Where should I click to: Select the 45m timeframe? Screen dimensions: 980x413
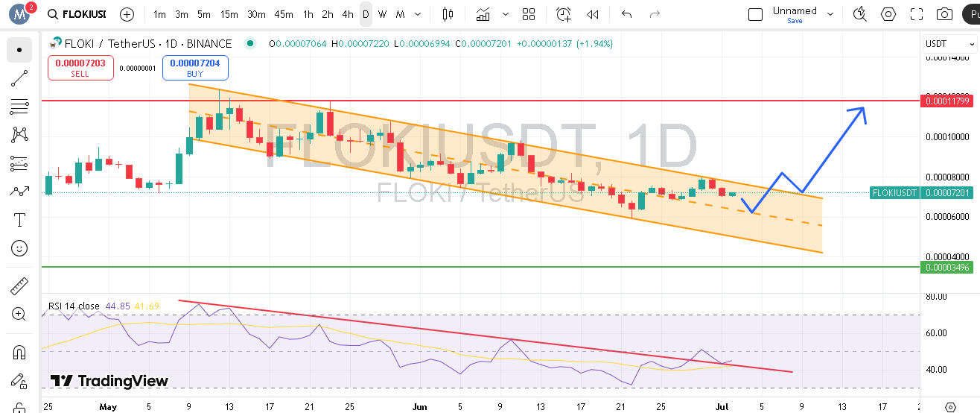[284, 14]
